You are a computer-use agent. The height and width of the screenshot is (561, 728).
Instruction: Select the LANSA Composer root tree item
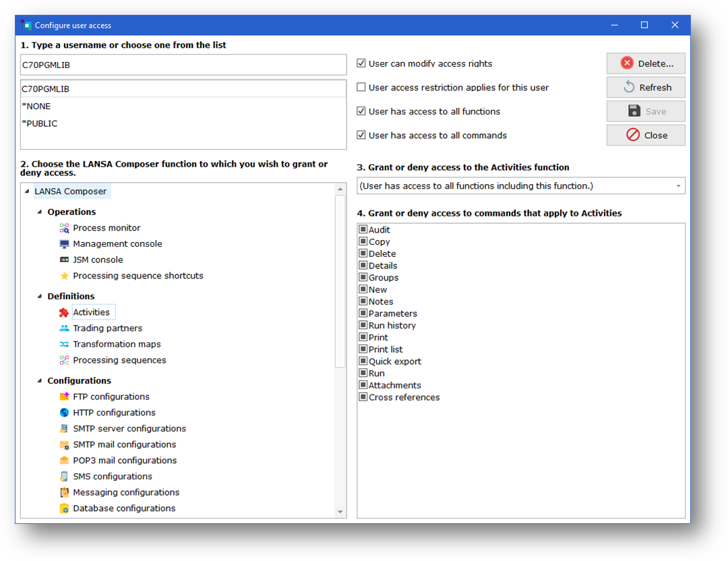click(71, 191)
